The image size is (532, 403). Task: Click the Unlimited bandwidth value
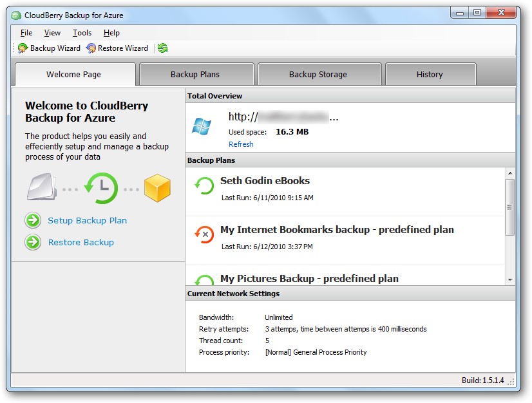(x=278, y=317)
